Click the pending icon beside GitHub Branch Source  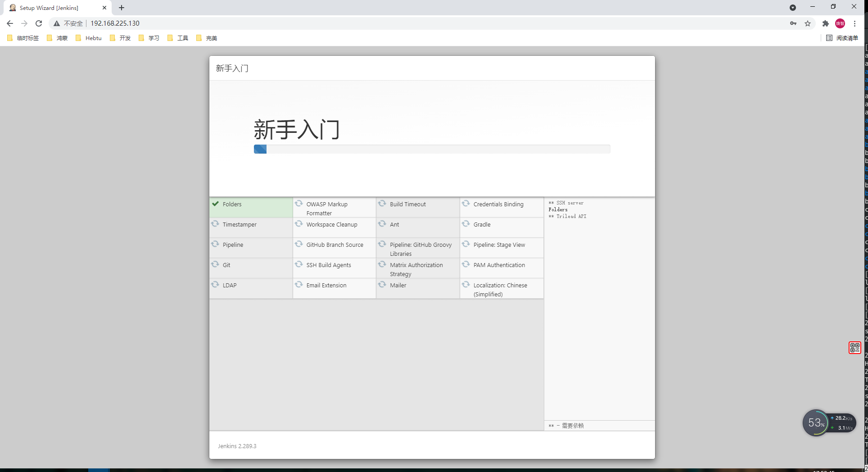(x=298, y=244)
